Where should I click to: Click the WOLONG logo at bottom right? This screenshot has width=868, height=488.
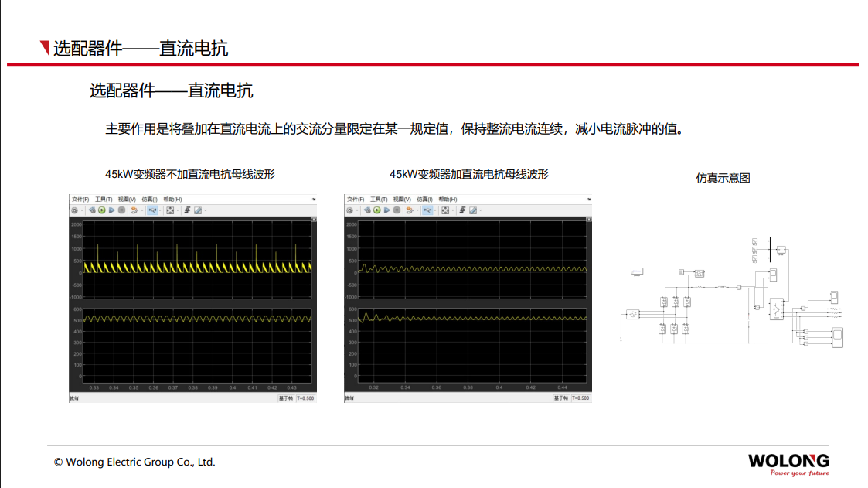(x=788, y=462)
